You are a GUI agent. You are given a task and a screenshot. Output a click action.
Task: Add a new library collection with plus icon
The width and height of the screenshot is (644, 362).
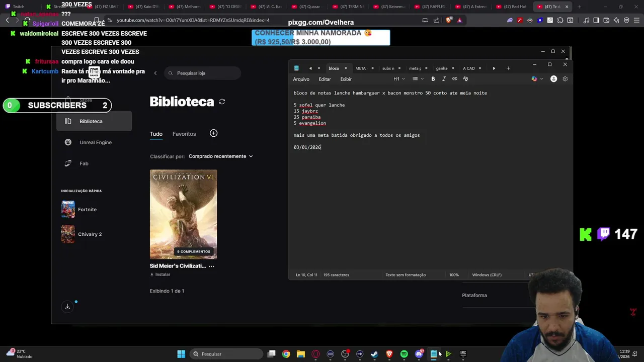(213, 133)
